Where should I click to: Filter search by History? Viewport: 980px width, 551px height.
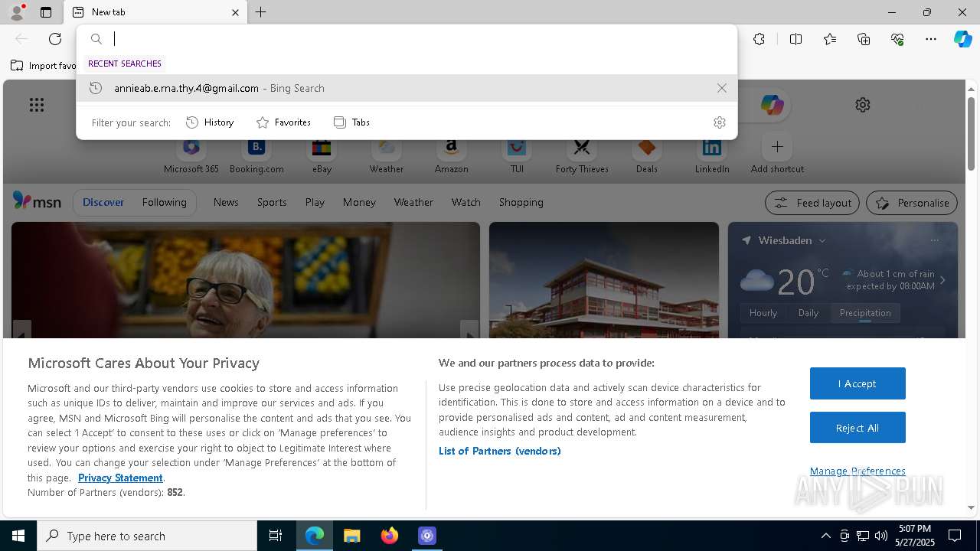coord(210,122)
